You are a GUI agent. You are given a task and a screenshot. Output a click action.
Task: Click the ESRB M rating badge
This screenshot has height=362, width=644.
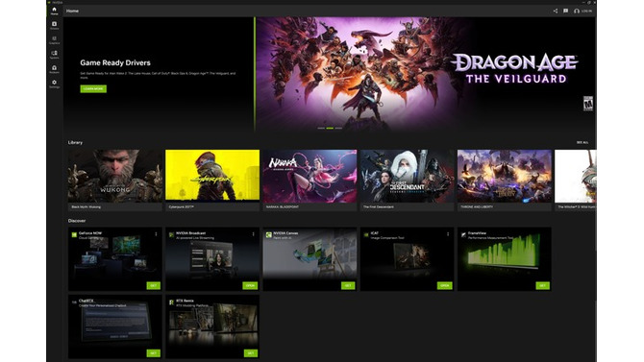coord(588,103)
